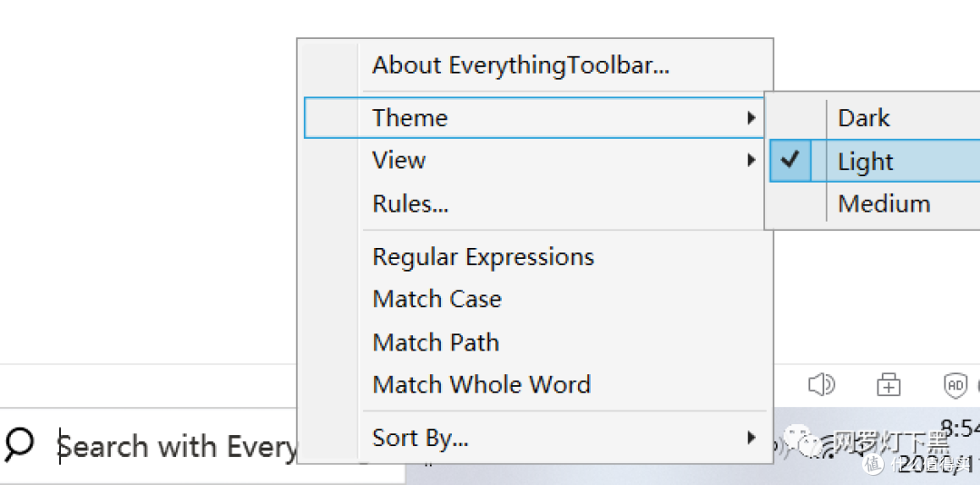Toggle Regular Expressions search option
The width and height of the screenshot is (980, 485).
pos(483,257)
